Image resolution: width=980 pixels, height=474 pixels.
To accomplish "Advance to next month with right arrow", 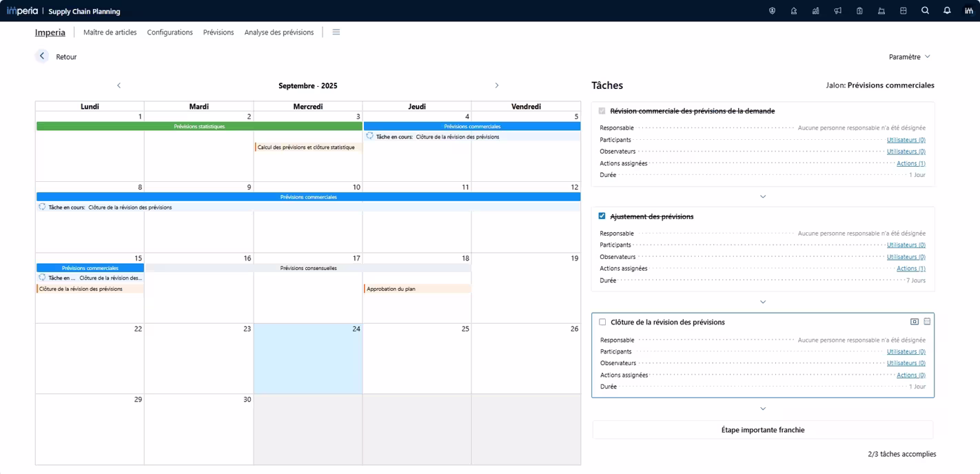I will point(496,85).
